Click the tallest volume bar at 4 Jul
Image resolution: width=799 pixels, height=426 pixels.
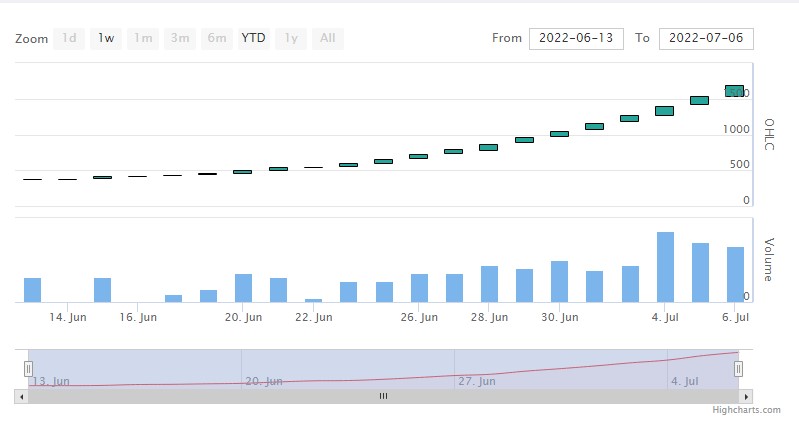664,267
